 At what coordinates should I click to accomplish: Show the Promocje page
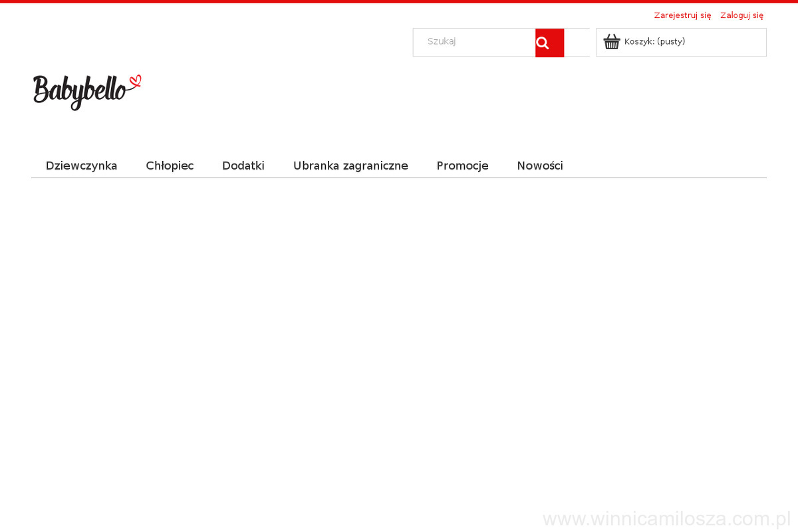click(462, 166)
